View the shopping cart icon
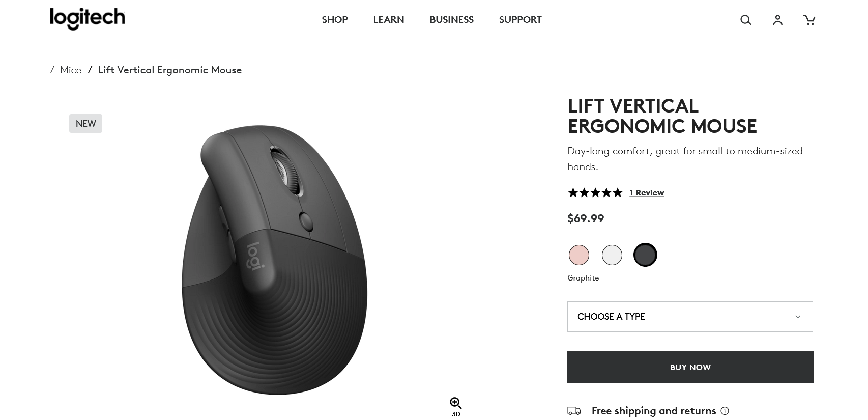The height and width of the screenshot is (420, 868). pyautogui.click(x=809, y=20)
